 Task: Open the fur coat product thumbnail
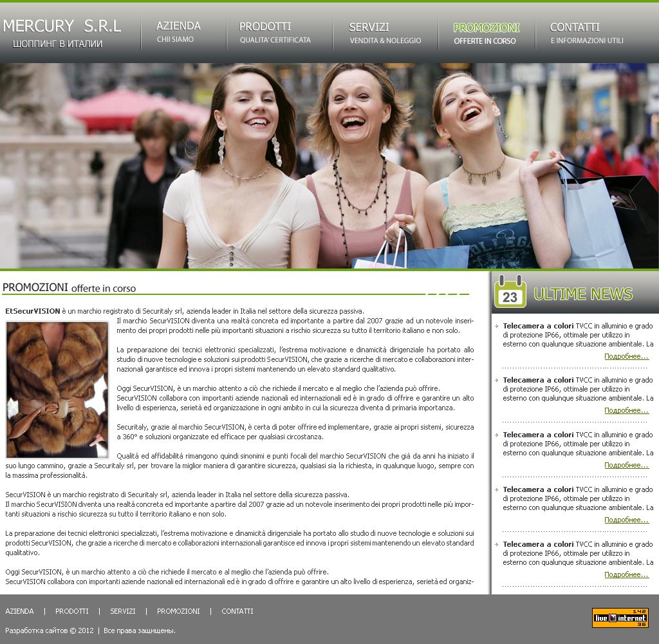tap(57, 390)
